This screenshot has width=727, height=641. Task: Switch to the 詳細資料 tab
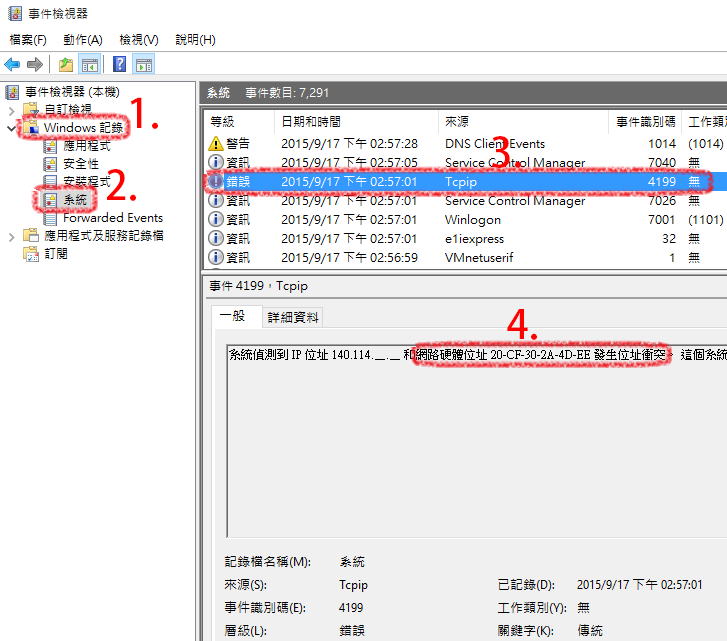pyautogui.click(x=293, y=317)
